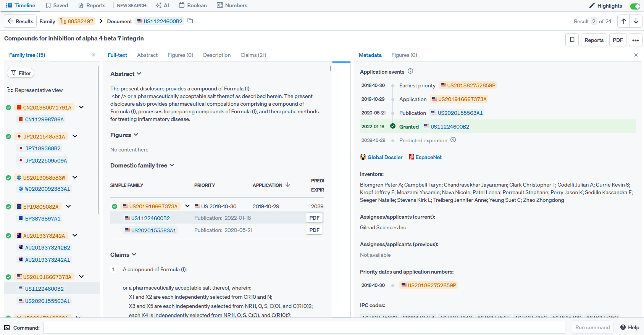
Task: Collapse the JP2021548531A family branch
Action: coord(75,136)
